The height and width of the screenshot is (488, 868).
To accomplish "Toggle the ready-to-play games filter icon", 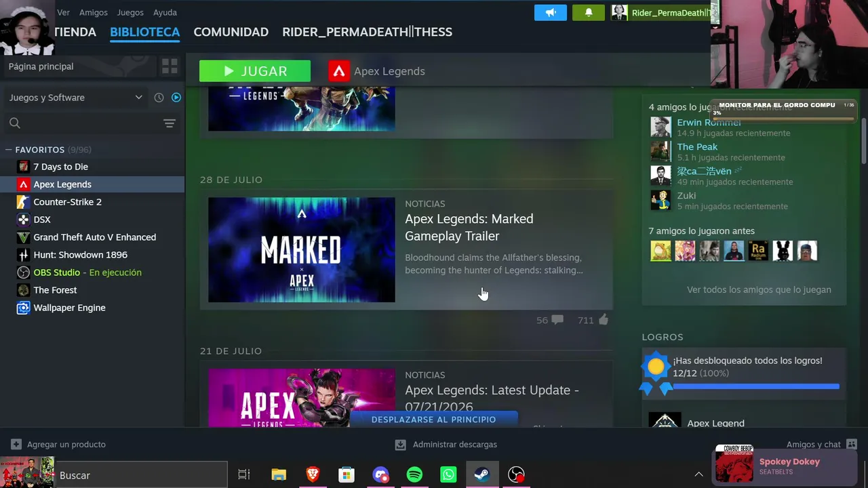I will 176,98.
